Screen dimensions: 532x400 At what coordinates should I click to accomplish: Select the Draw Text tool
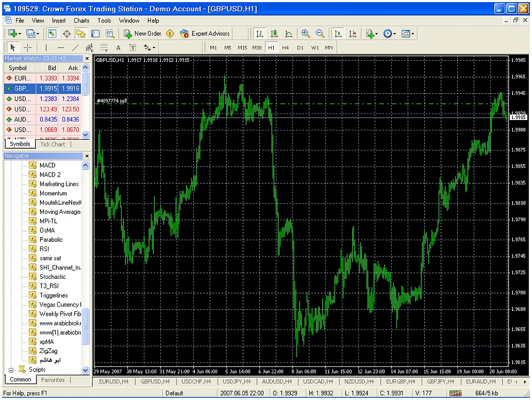click(118, 47)
